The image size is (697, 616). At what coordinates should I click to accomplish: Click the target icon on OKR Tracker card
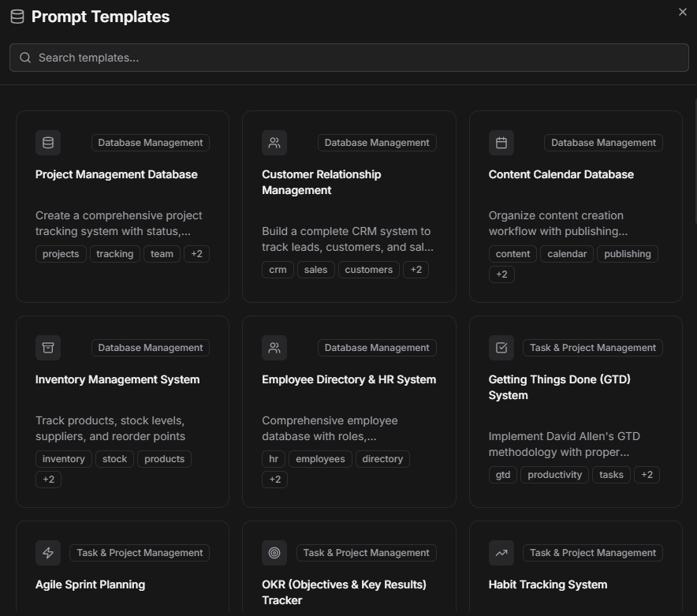click(274, 553)
